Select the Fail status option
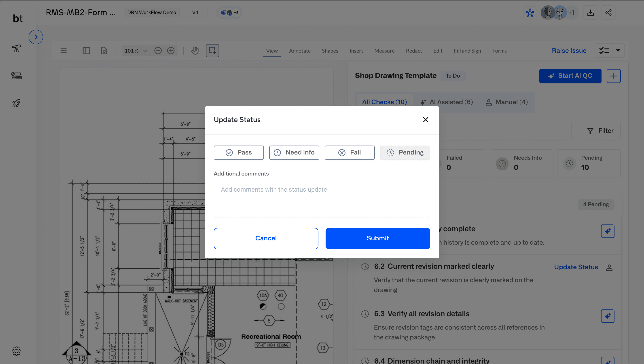The height and width of the screenshot is (364, 644). tap(350, 152)
